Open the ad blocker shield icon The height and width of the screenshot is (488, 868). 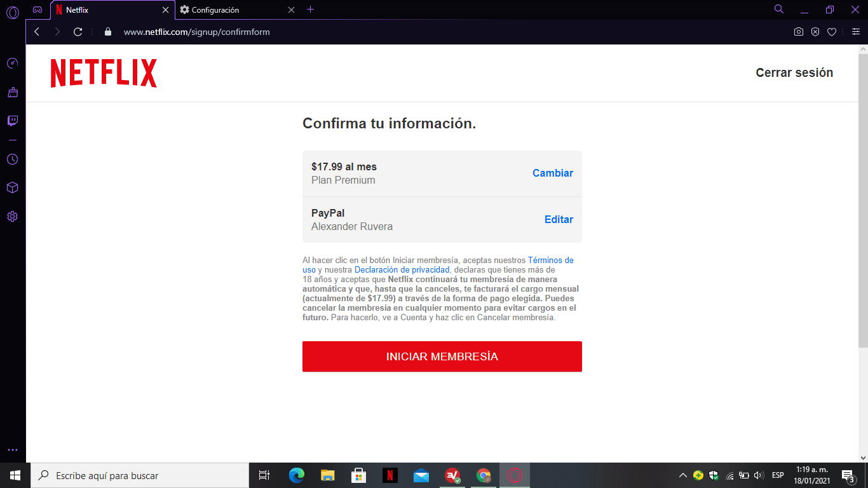(815, 32)
